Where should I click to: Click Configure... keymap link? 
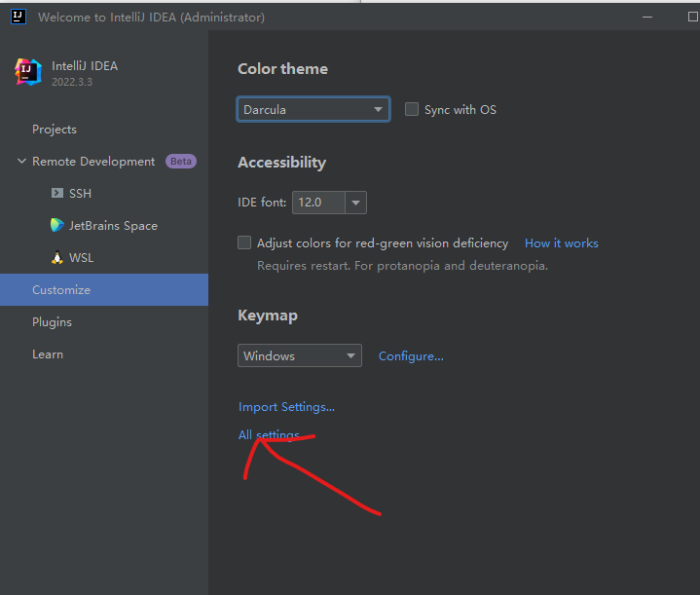411,356
